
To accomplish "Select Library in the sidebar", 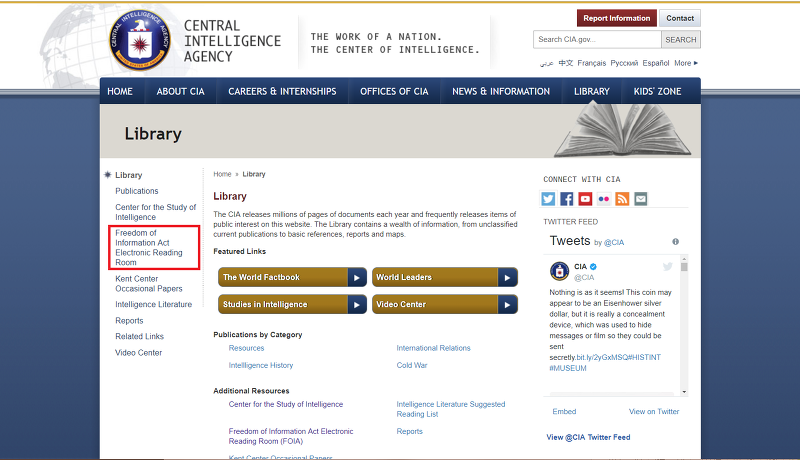I will pos(129,175).
